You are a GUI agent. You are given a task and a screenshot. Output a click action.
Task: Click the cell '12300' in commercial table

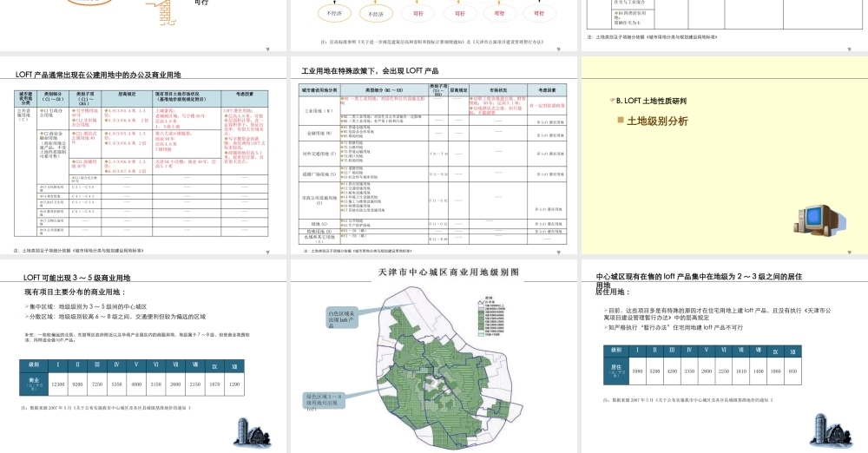(x=57, y=384)
